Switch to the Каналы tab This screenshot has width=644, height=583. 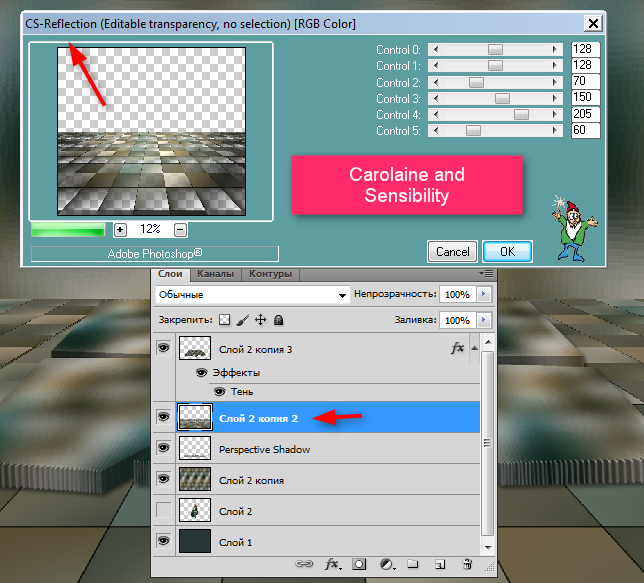click(215, 274)
